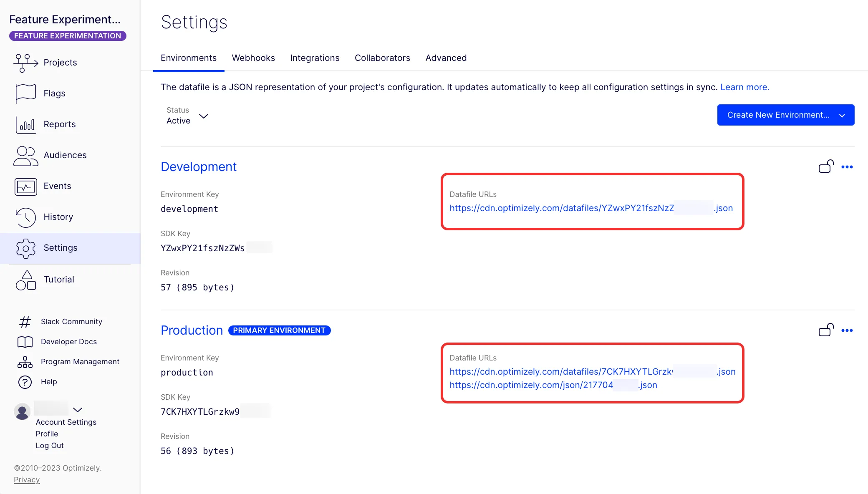This screenshot has height=494, width=868.
Task: Click the Slack Community hash icon
Action: tap(25, 322)
